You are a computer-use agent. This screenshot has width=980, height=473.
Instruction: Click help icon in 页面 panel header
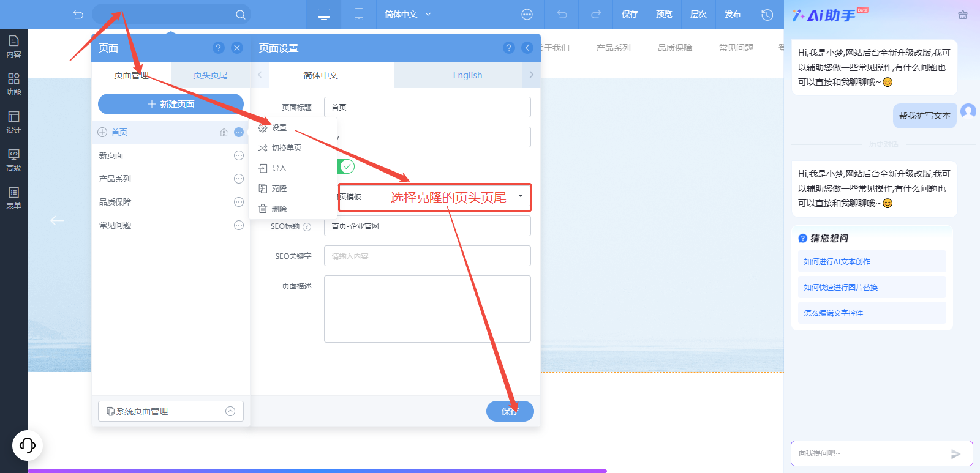click(x=218, y=48)
